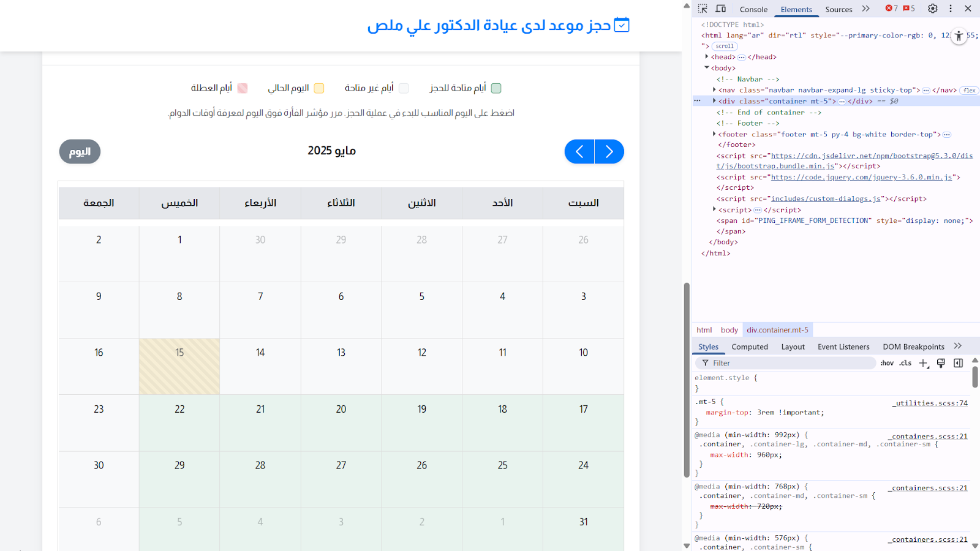The width and height of the screenshot is (980, 551).
Task: Click body in the breadcrumb trail
Action: 729,330
